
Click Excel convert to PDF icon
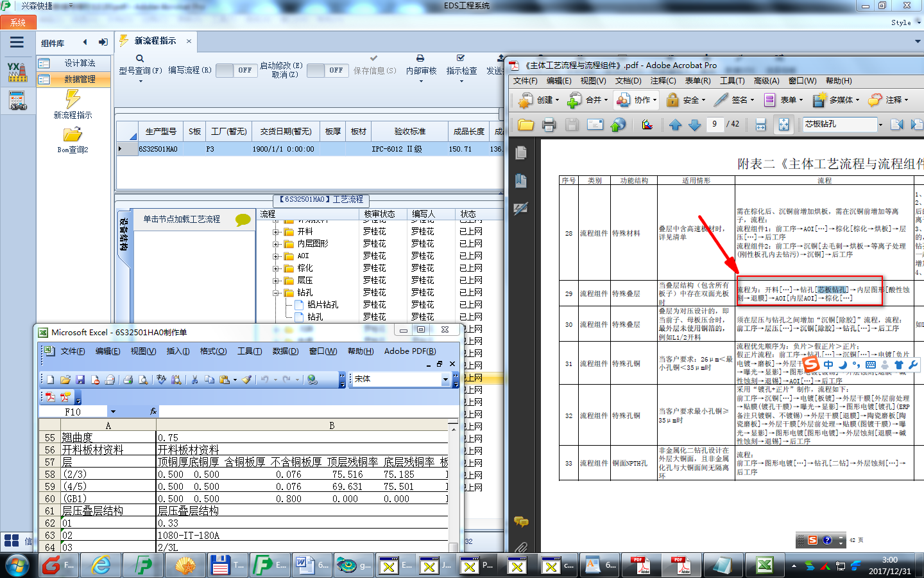point(51,398)
